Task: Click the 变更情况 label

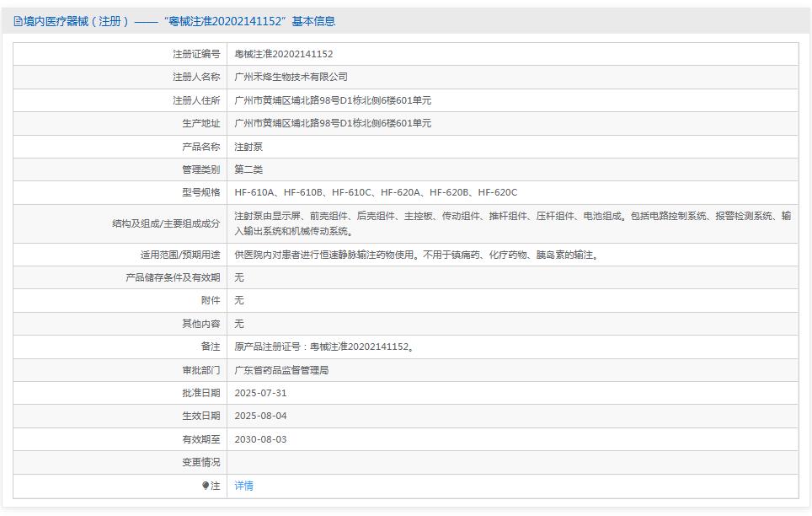Action: tap(201, 462)
